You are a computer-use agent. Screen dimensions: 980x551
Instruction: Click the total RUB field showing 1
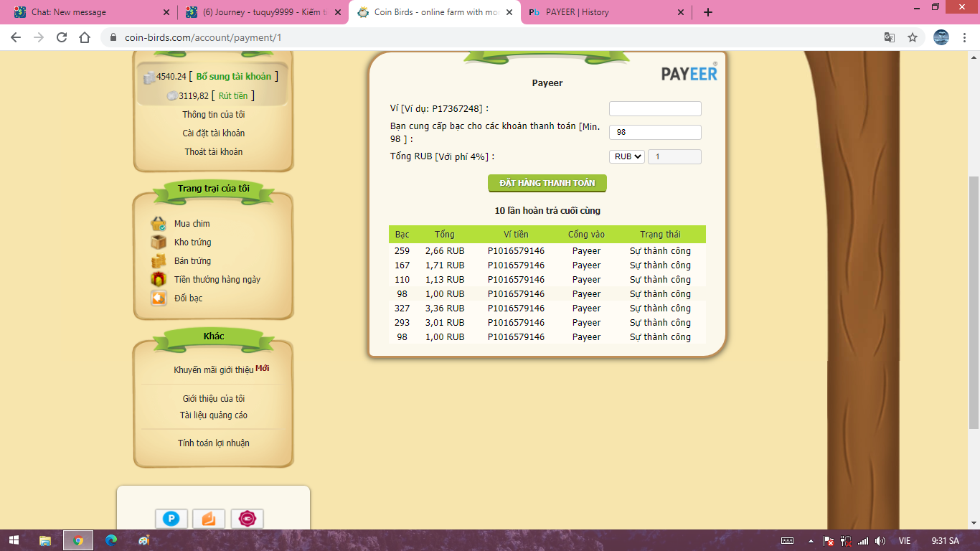tap(674, 156)
